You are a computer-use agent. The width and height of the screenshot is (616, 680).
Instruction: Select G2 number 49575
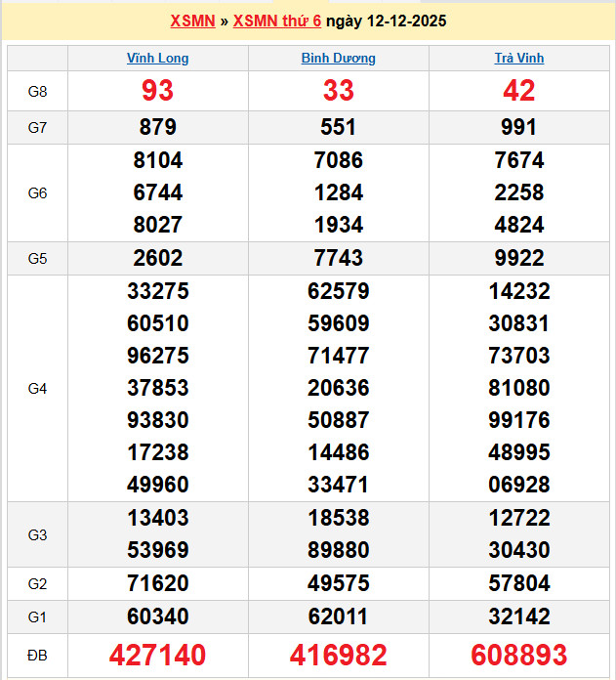point(338,583)
